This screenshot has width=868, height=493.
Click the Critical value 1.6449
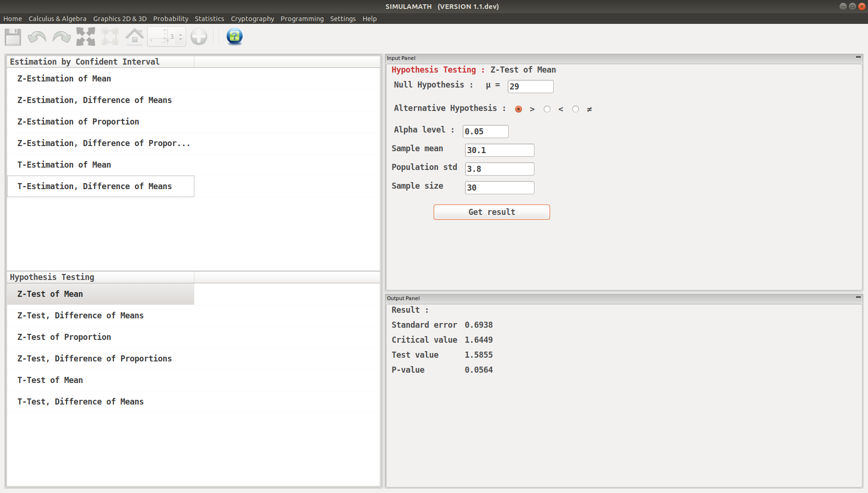[x=479, y=340]
